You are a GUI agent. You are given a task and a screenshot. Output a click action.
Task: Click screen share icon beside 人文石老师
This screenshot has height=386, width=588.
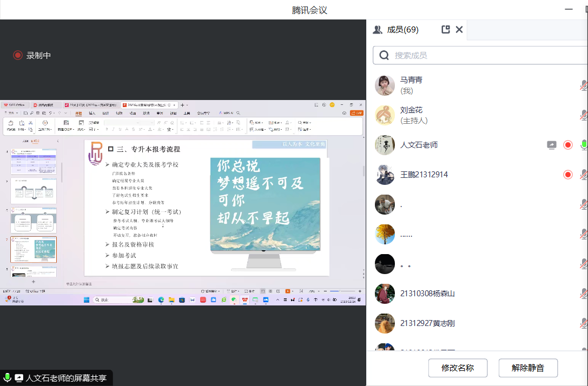(552, 145)
